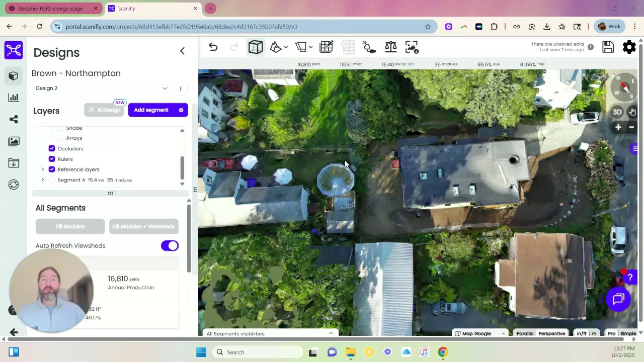This screenshot has width=644, height=362.
Task: Click the Undo arrow in the toolbar
Action: (x=213, y=47)
